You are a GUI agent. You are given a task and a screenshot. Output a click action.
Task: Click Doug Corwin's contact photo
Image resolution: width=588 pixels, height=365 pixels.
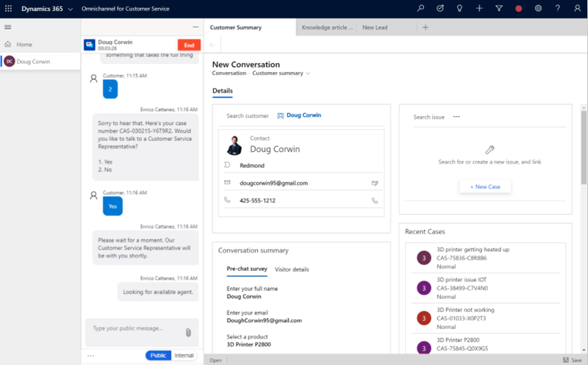click(x=234, y=145)
